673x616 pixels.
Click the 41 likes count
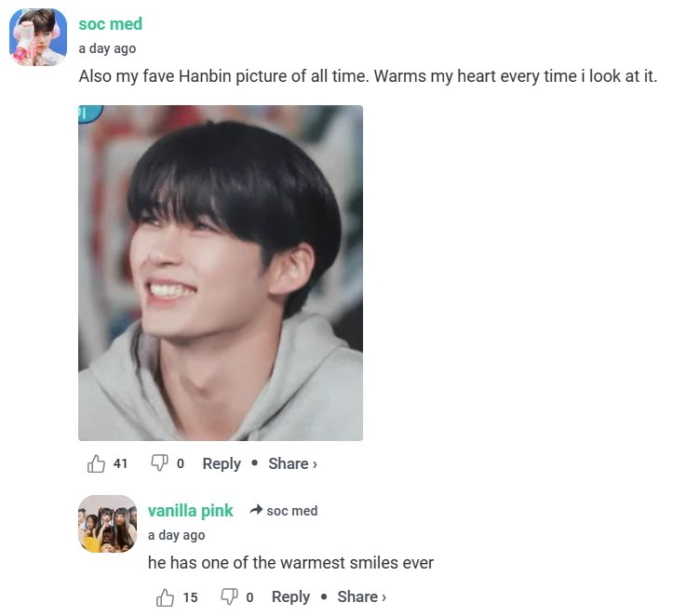tap(121, 463)
